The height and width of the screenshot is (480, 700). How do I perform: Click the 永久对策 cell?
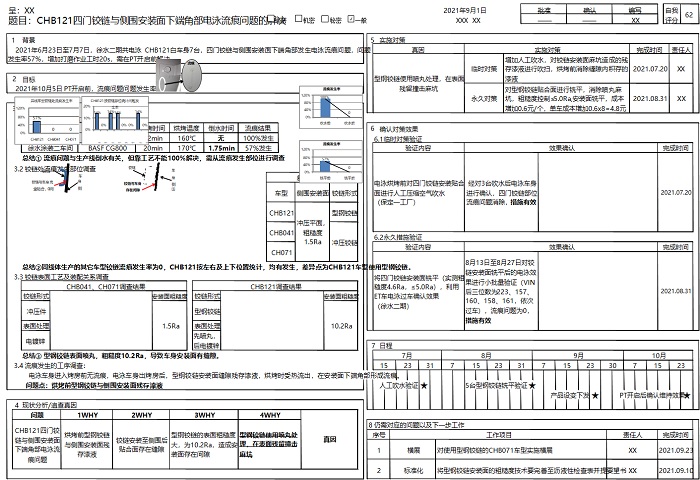(484, 98)
